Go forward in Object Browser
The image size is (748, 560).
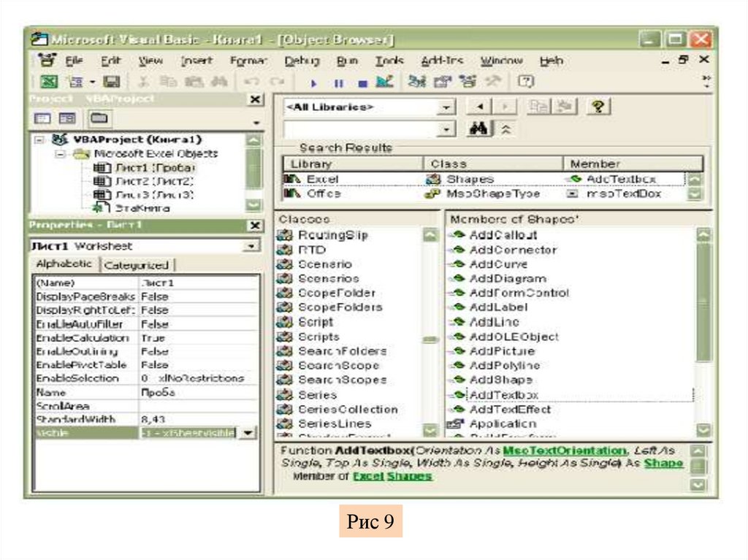pos(505,107)
